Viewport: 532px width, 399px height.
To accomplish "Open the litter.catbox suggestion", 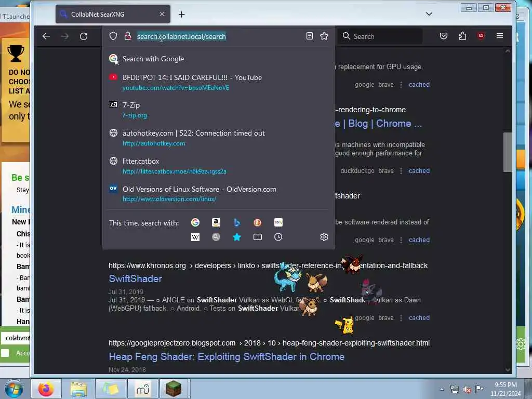I will (x=219, y=166).
